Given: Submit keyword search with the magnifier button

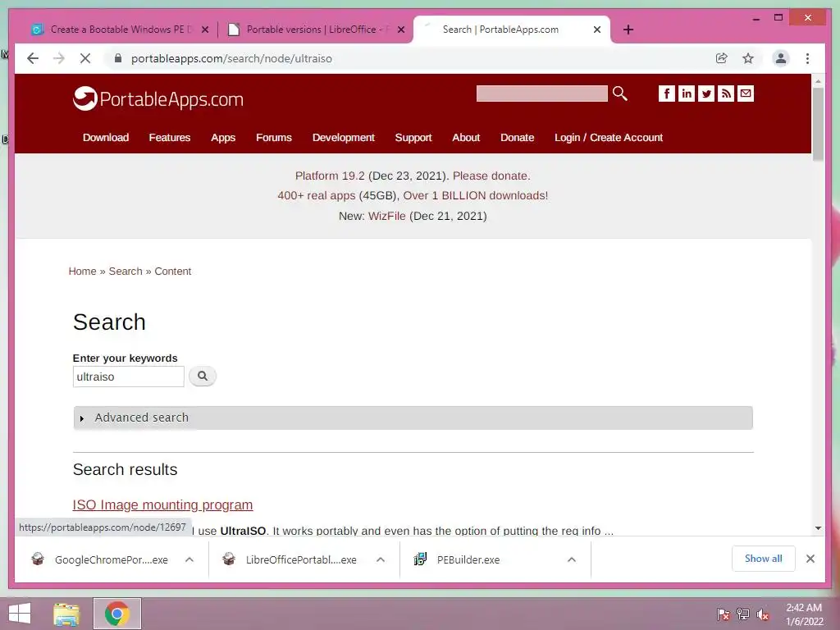Looking at the screenshot, I should (x=203, y=376).
